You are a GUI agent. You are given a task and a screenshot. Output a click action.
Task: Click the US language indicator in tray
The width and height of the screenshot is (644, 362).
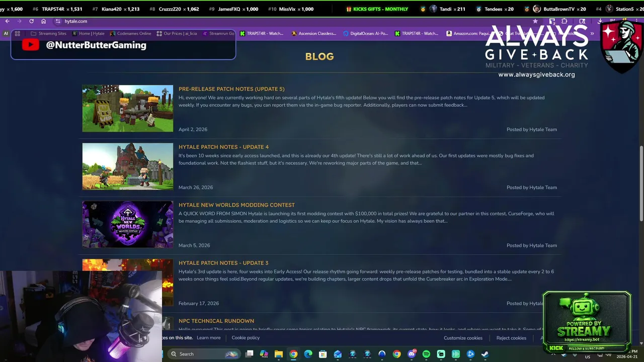point(587,357)
